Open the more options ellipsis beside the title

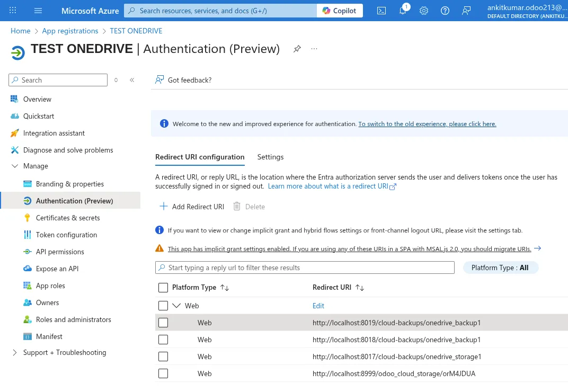click(x=314, y=49)
